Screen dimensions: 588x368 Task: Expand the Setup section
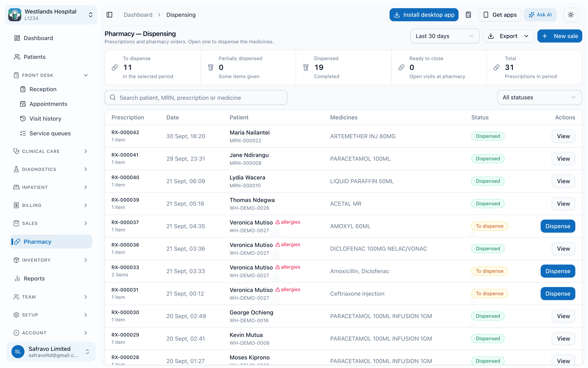pos(51,315)
